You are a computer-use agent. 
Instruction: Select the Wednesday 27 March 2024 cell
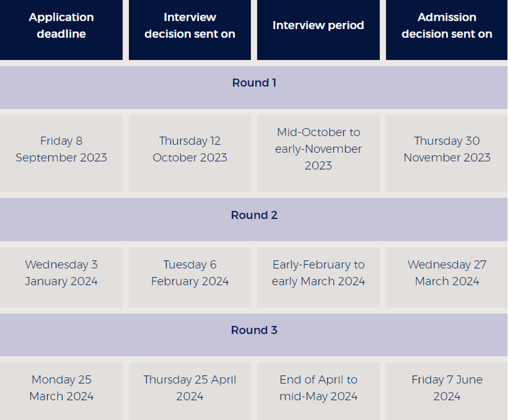click(447, 273)
